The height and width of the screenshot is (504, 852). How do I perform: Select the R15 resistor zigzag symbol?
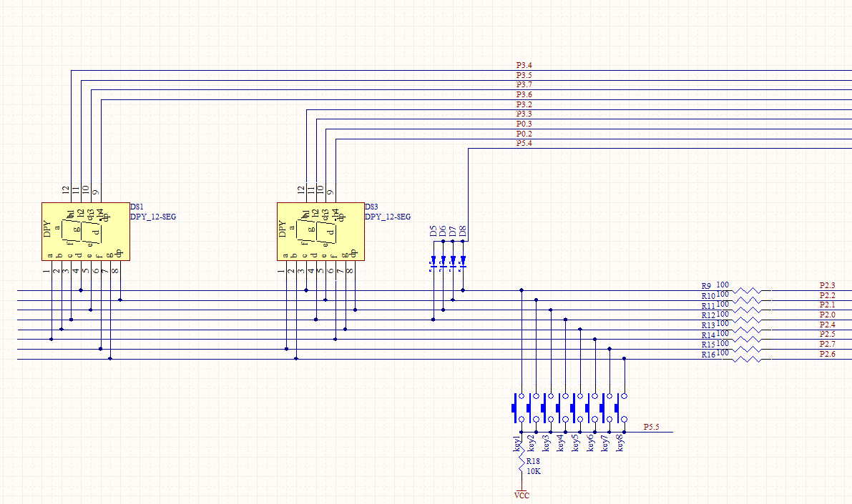[748, 349]
